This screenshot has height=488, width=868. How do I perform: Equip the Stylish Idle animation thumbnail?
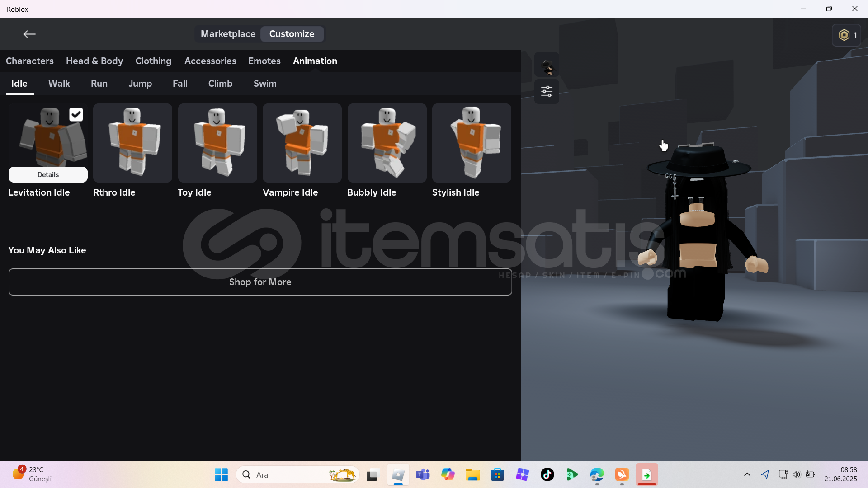pos(472,143)
